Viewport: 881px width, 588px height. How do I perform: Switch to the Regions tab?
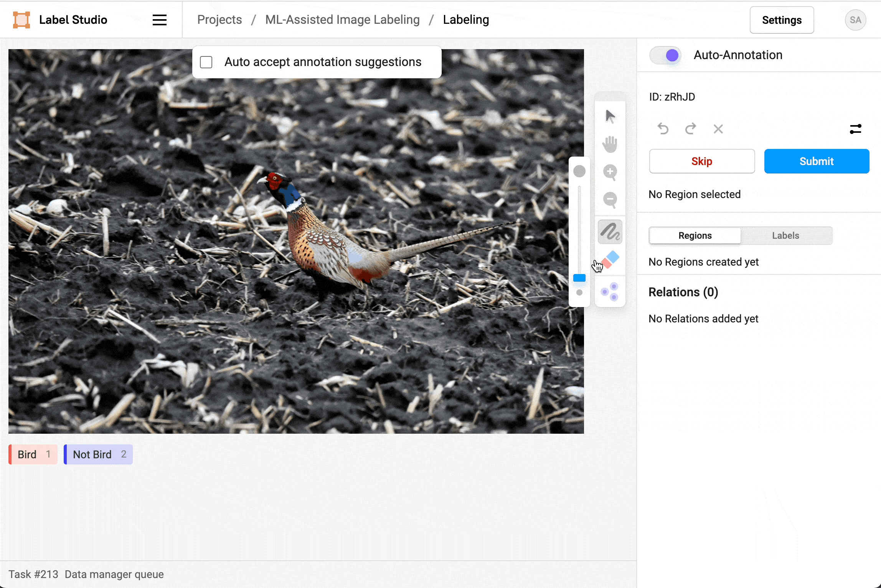695,236
